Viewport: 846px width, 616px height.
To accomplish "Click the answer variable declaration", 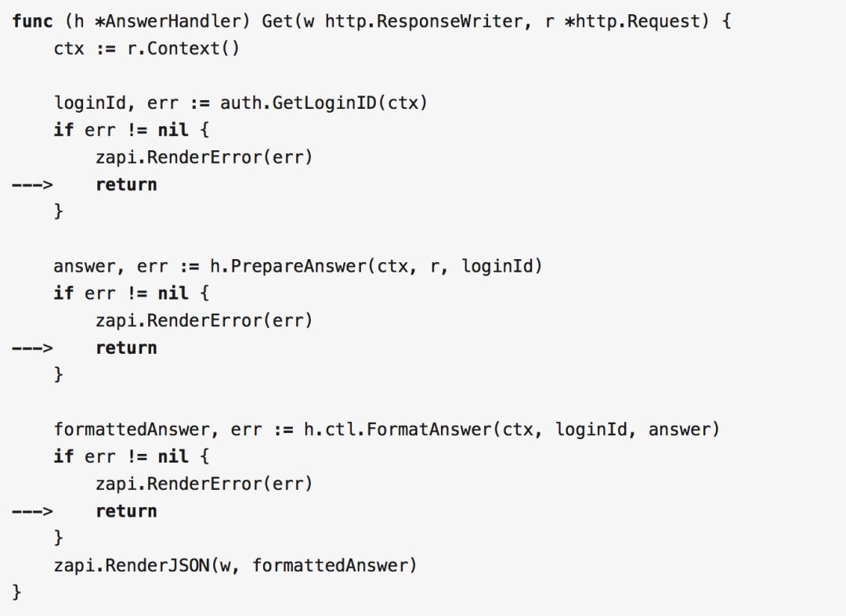I will pyautogui.click(x=84, y=266).
